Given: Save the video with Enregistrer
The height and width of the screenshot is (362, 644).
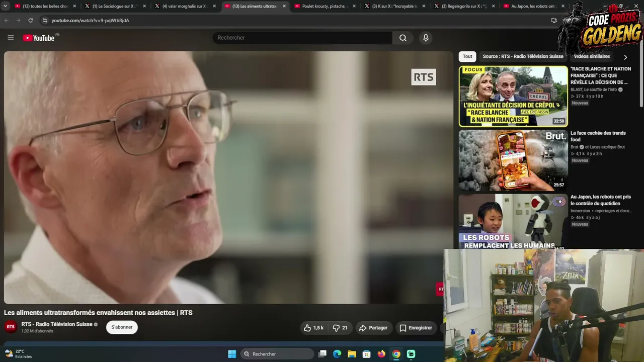Looking at the screenshot, I should [x=416, y=328].
